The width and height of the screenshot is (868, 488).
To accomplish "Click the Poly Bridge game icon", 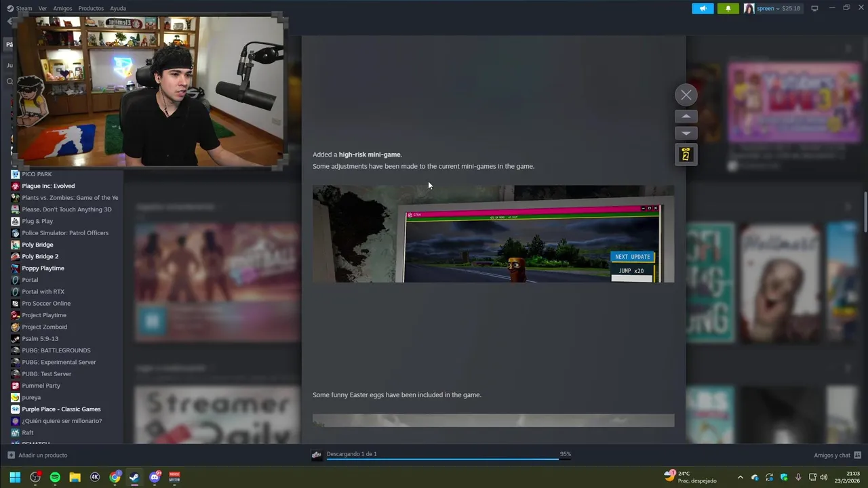I will pyautogui.click(x=15, y=245).
